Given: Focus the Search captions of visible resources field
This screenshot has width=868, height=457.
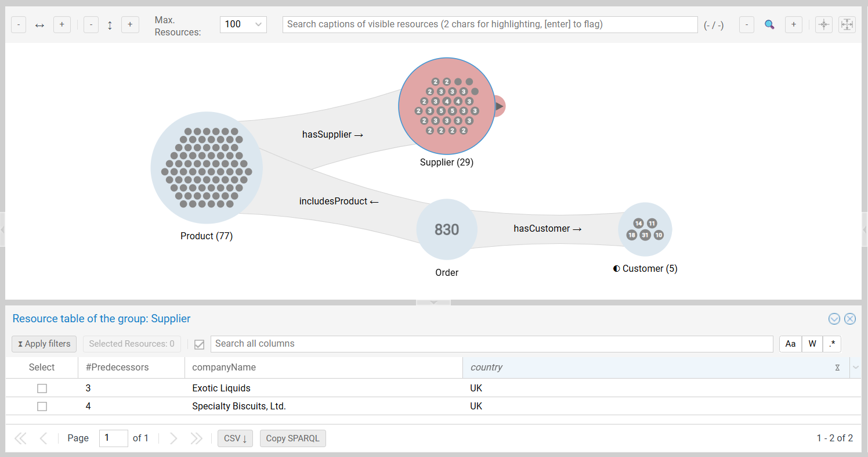Looking at the screenshot, I should tap(489, 25).
